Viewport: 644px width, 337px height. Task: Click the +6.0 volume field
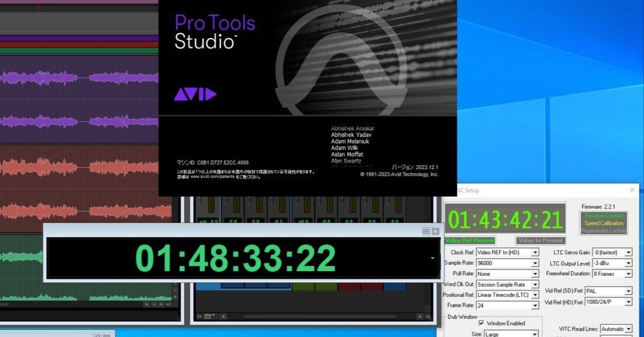click(303, 222)
